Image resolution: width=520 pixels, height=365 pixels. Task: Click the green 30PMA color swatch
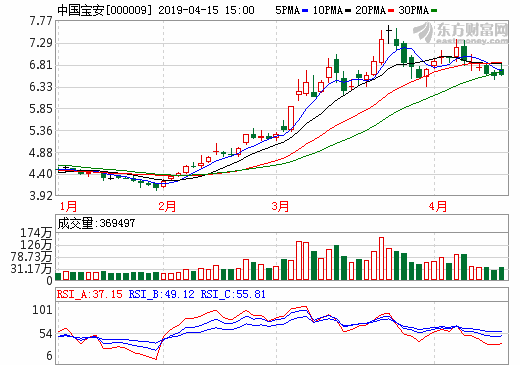tap(434, 11)
